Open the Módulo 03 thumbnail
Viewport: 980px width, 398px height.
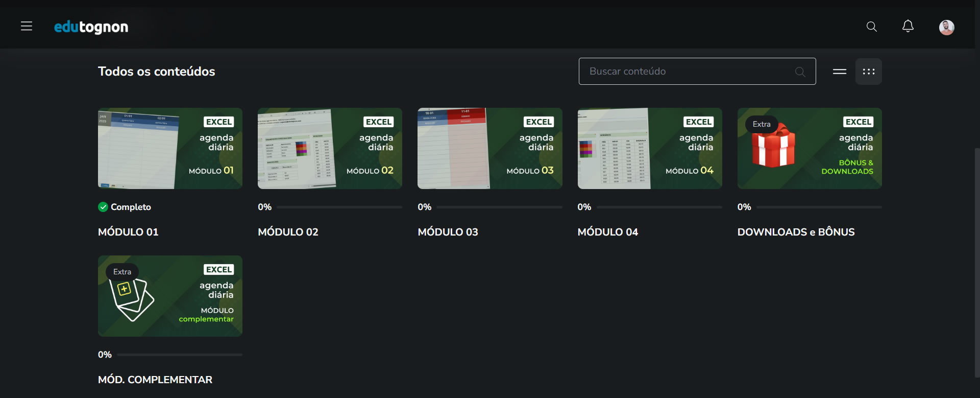(x=490, y=148)
